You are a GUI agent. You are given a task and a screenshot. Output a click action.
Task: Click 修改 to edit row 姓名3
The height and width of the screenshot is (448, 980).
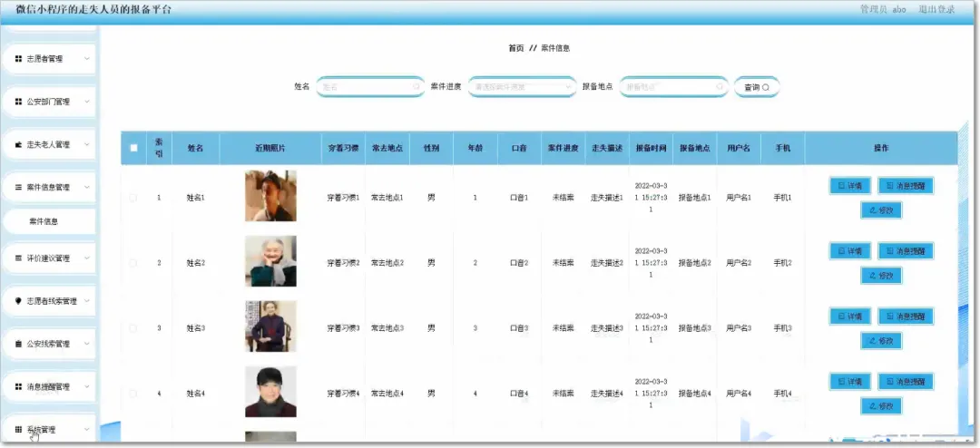coord(881,341)
